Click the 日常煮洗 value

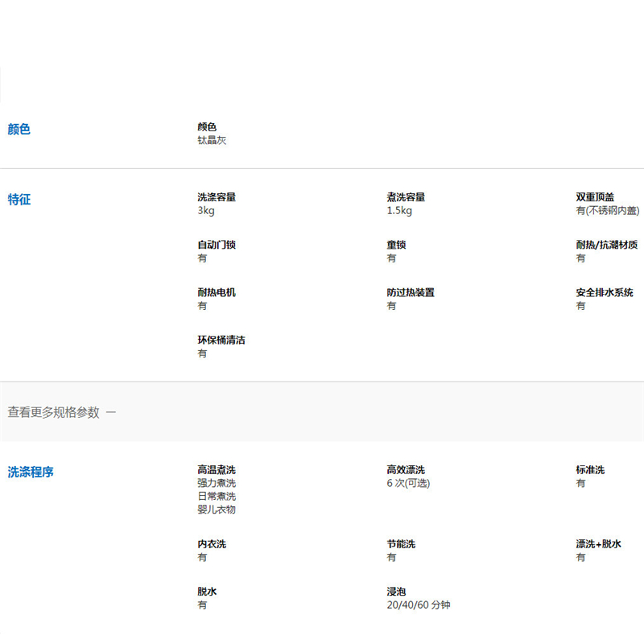coord(217,496)
